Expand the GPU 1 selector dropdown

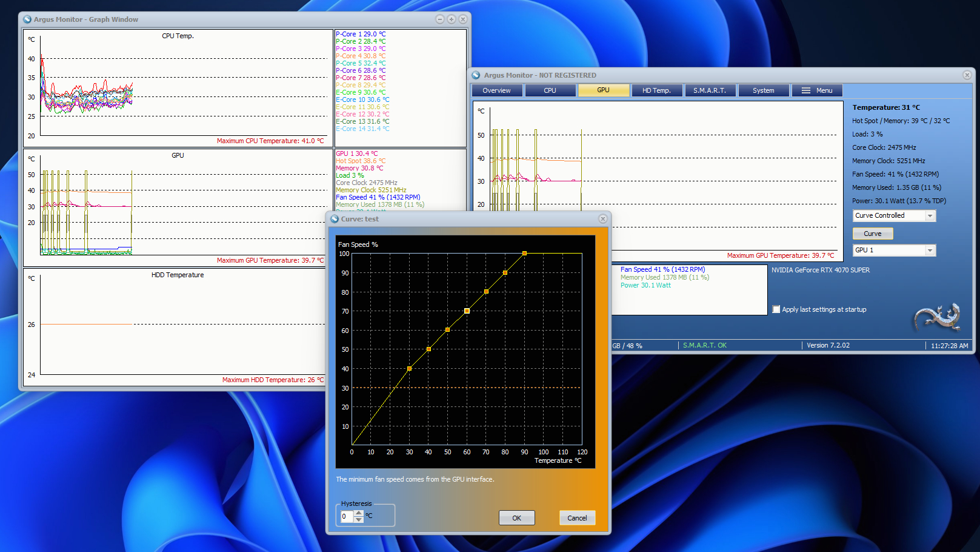(930, 251)
